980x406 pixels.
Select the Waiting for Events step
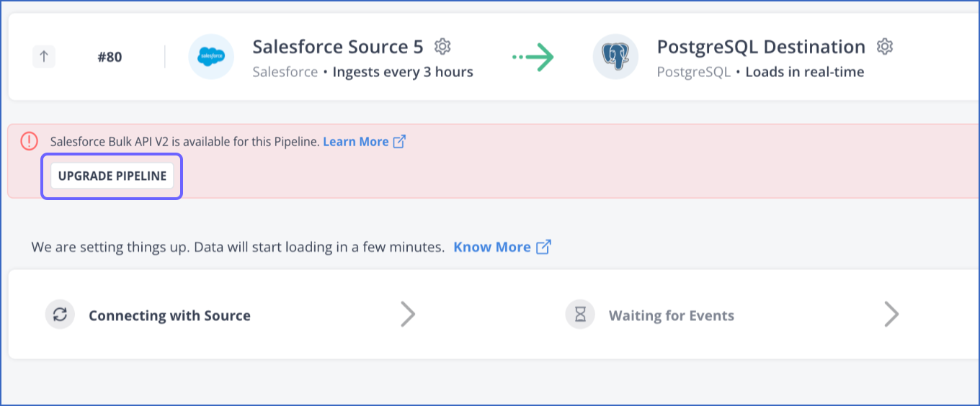(672, 315)
